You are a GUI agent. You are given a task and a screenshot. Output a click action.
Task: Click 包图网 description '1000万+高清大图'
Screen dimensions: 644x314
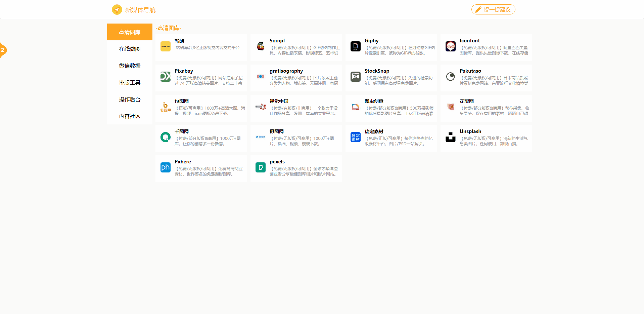click(x=210, y=111)
